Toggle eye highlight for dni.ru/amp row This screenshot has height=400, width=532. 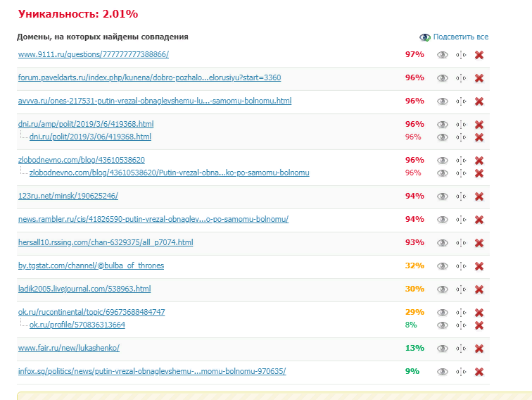[x=443, y=125]
